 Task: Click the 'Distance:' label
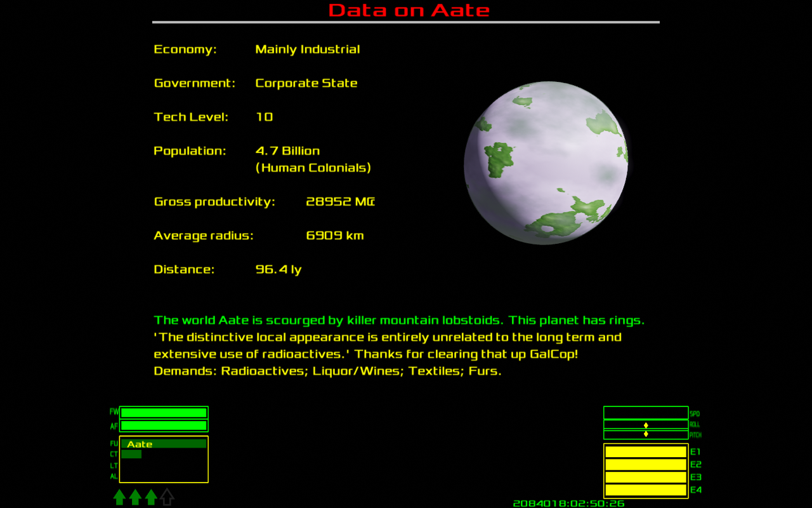(x=184, y=269)
